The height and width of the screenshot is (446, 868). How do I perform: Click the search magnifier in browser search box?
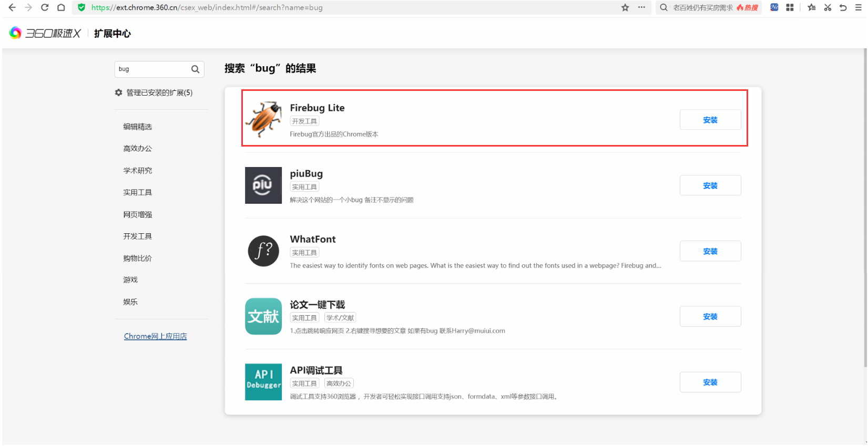click(664, 7)
